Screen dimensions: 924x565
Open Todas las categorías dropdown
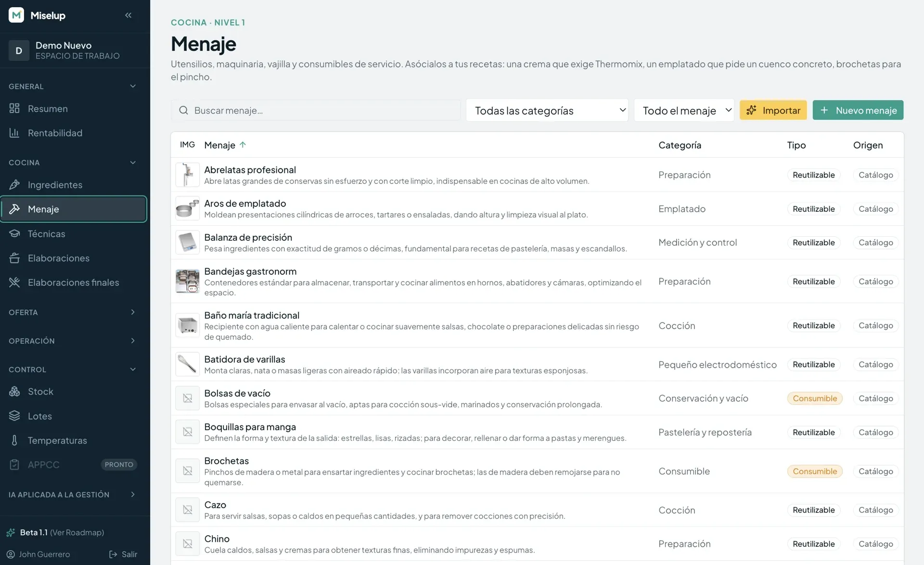coord(547,110)
